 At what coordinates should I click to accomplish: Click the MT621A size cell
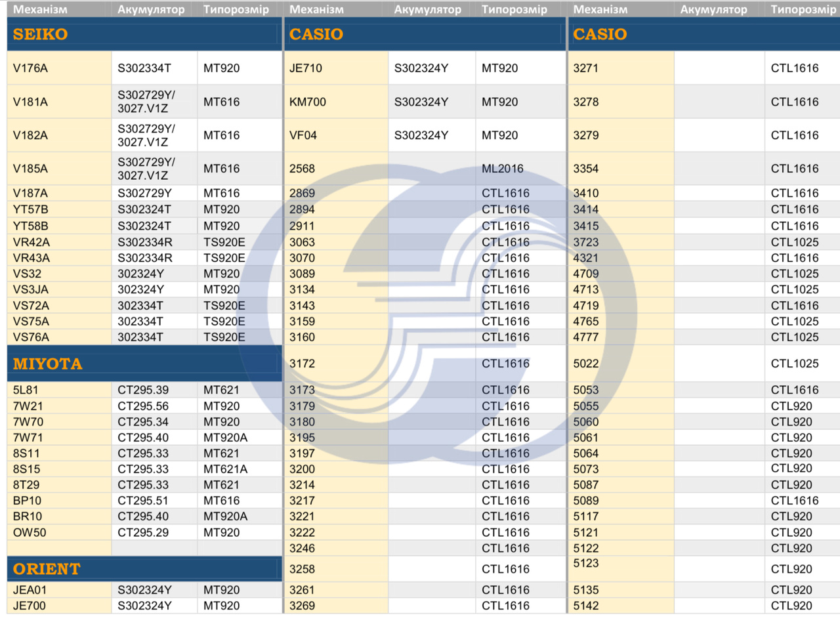click(x=225, y=469)
